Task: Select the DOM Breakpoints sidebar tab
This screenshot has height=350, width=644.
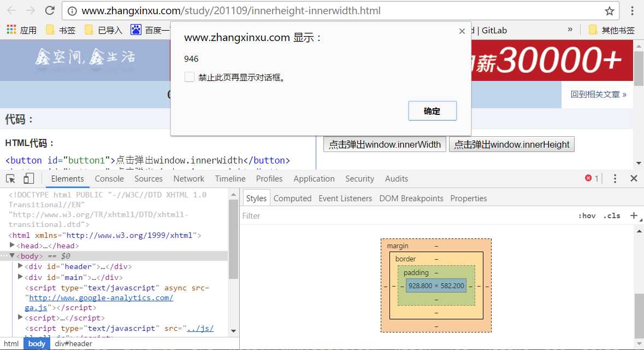Action: [x=411, y=198]
